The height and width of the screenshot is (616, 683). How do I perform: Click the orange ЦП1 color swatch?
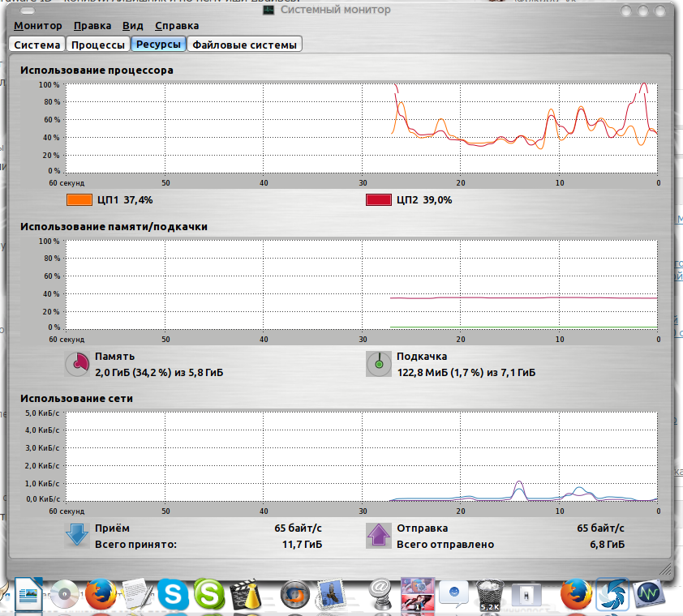coord(79,199)
